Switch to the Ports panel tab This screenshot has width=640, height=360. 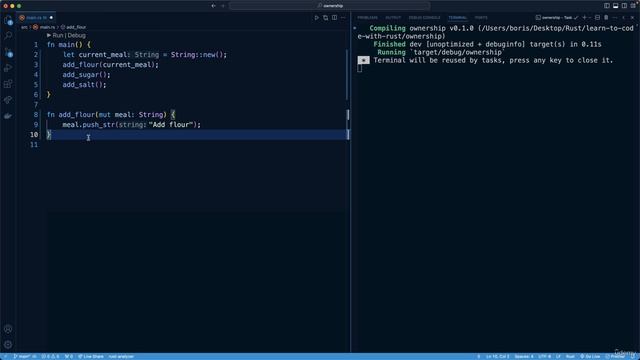(481, 18)
